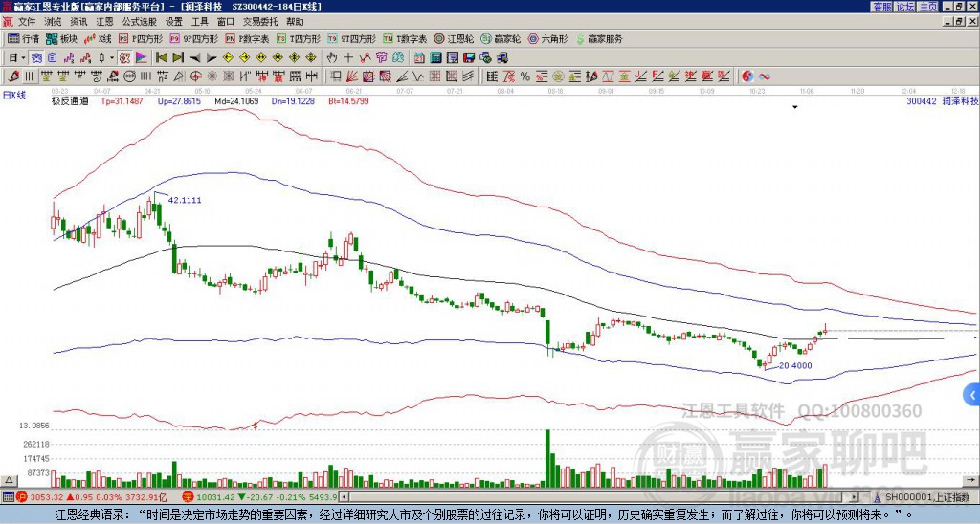
Task: Open the 六角形 hexagon tool
Action: click(547, 38)
